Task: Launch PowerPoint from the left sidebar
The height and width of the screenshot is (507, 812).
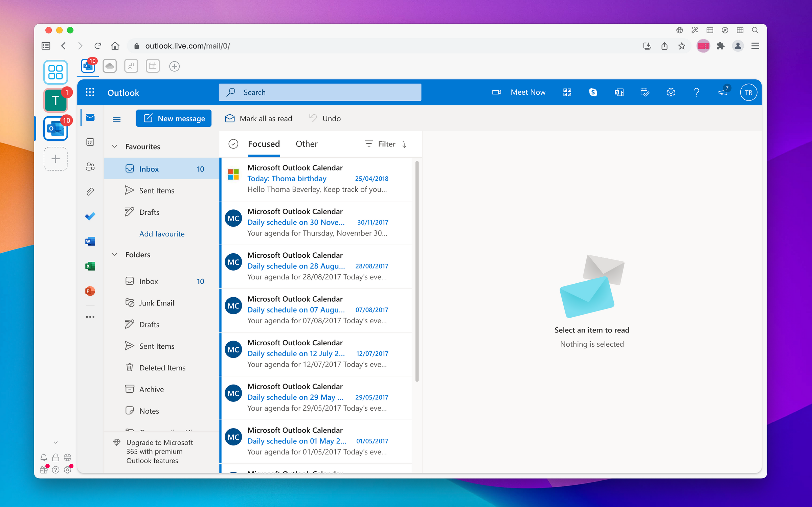Action: pos(90,291)
